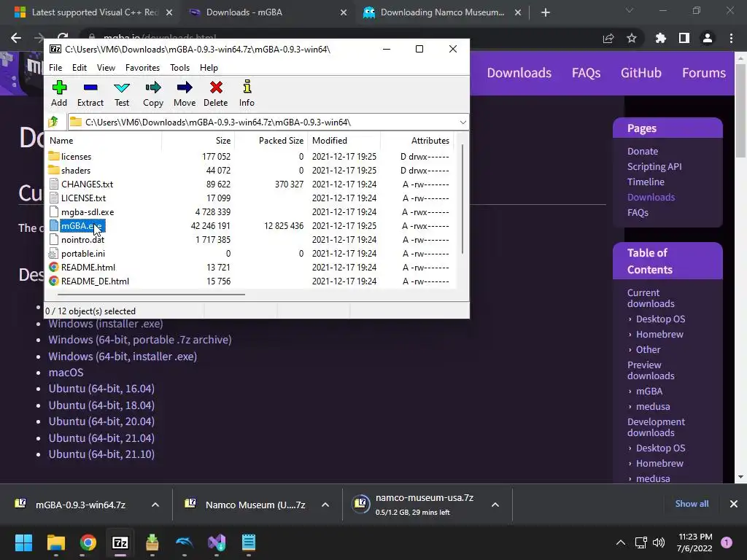Open the Tools menu in 7-Zip
Image resolution: width=747 pixels, height=560 pixels.
pos(179,68)
